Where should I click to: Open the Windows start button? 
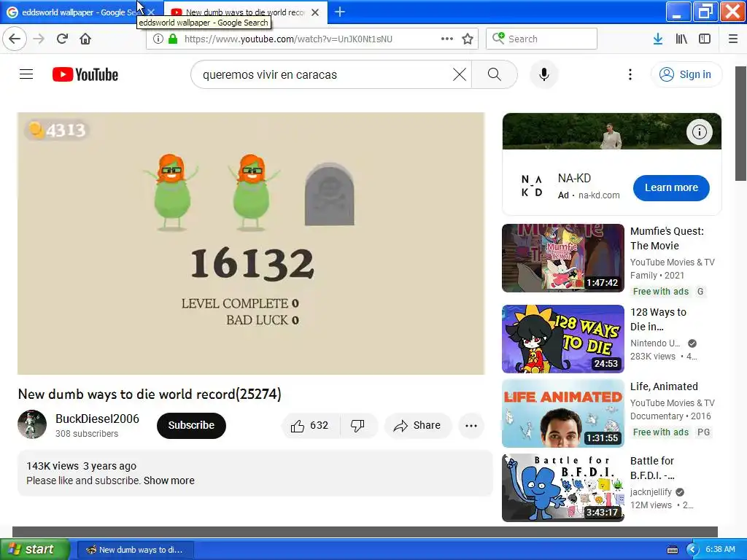pyautogui.click(x=34, y=549)
